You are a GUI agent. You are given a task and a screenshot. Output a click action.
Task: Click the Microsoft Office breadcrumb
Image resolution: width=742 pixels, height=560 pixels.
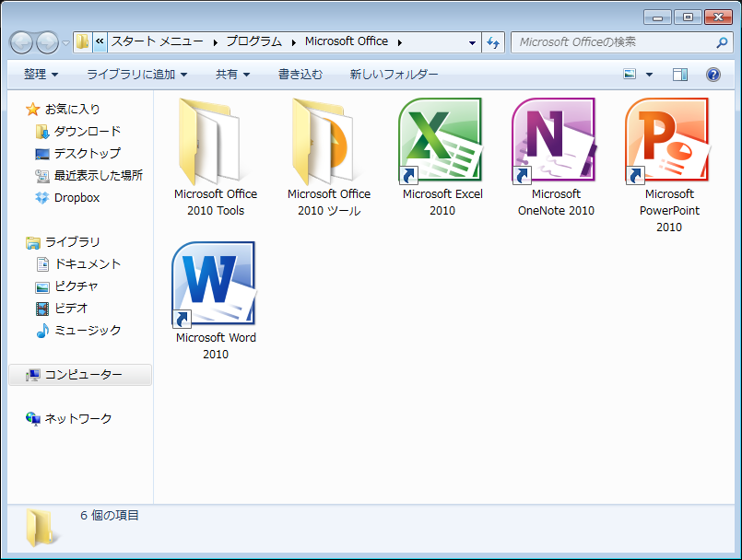pyautogui.click(x=347, y=41)
